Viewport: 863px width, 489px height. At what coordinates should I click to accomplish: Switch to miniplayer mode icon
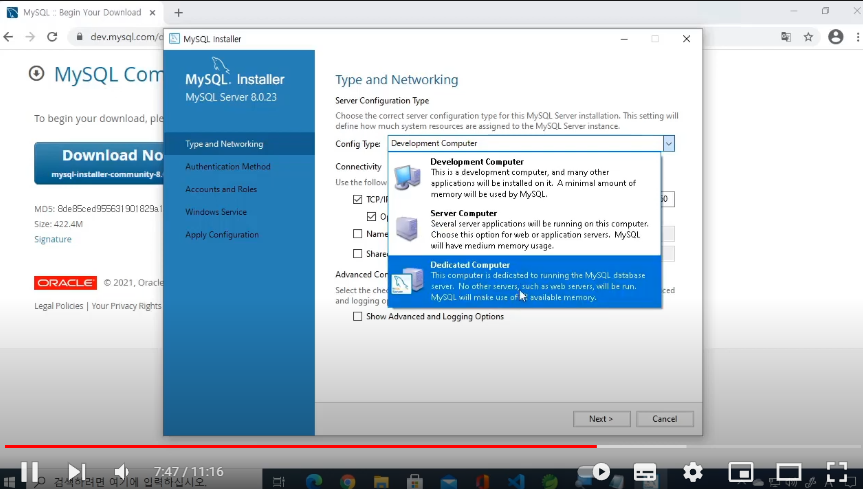coord(741,472)
